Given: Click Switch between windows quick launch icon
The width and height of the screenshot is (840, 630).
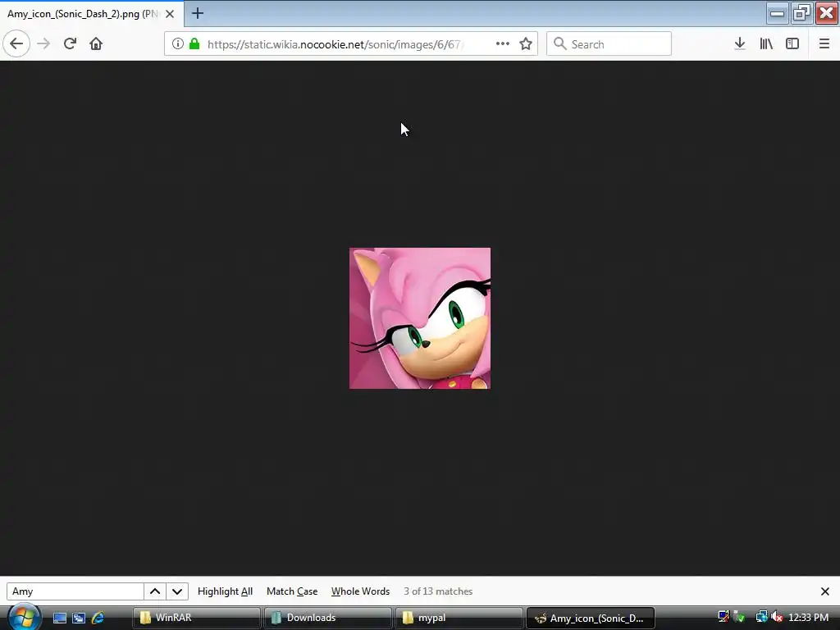Looking at the screenshot, I should click(x=79, y=618).
